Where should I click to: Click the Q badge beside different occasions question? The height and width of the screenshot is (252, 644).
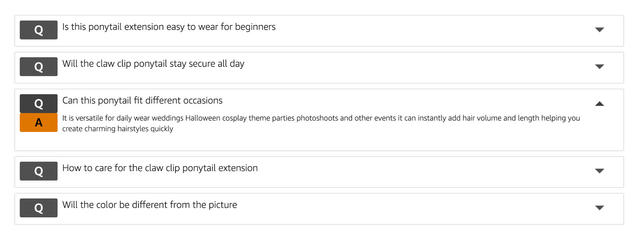[39, 104]
